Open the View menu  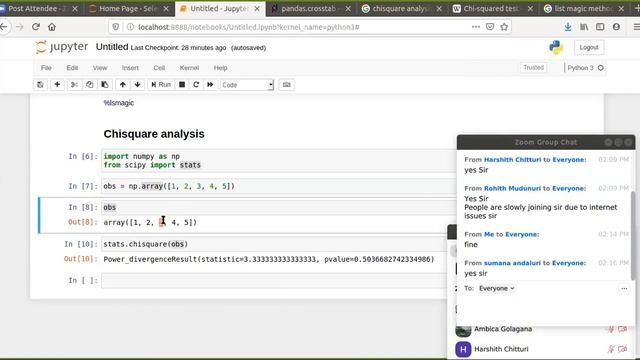100,68
